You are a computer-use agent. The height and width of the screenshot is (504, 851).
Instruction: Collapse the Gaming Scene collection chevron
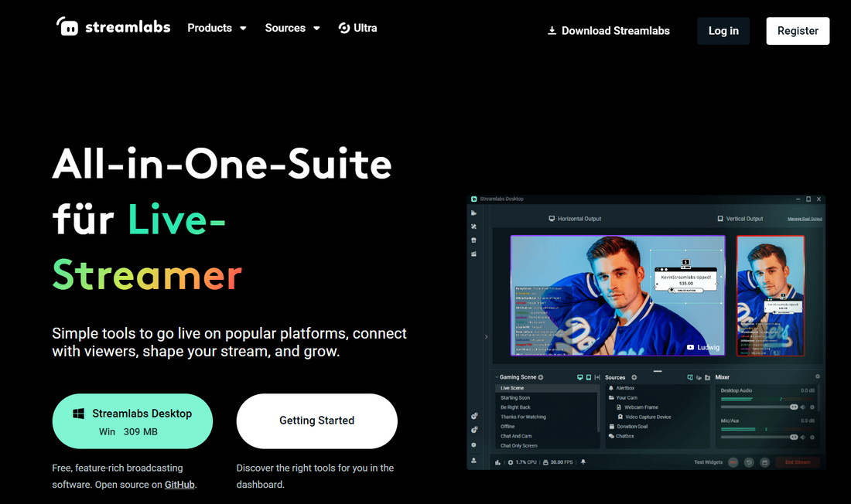pyautogui.click(x=497, y=377)
